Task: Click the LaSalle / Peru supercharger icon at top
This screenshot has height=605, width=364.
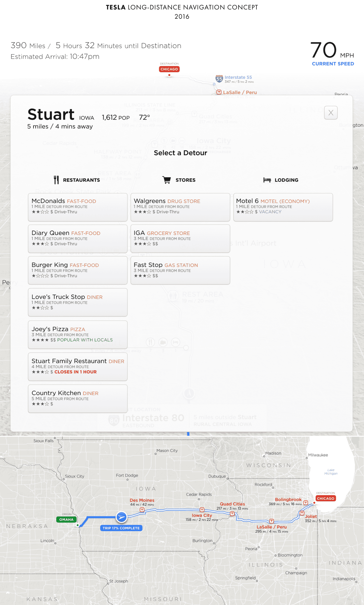Action: point(219,92)
